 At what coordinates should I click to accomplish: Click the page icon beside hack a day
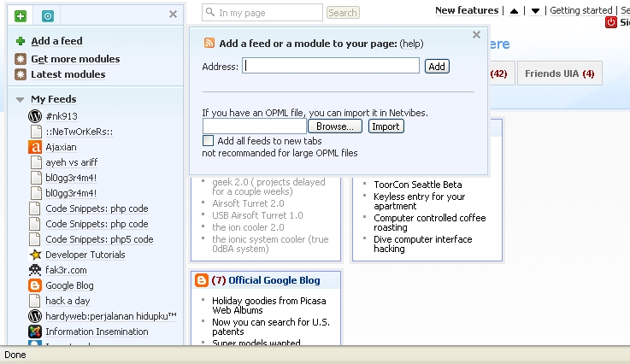(x=35, y=301)
